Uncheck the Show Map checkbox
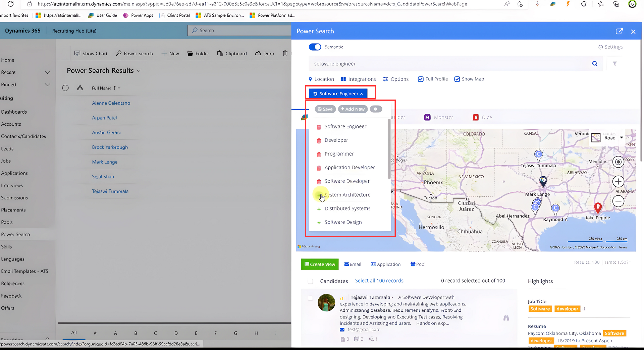 pyautogui.click(x=457, y=79)
